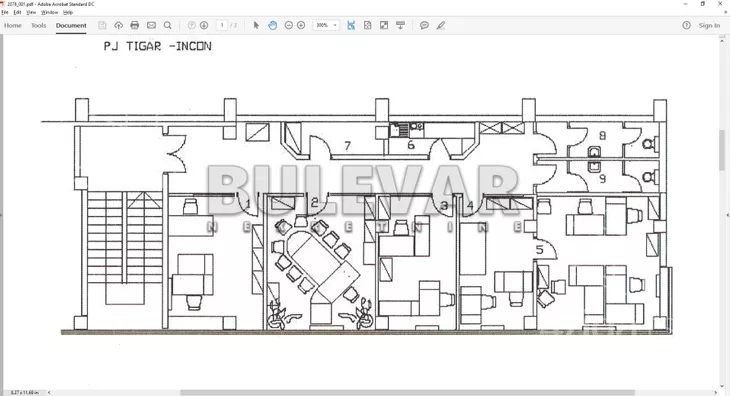Expand the 300% zoom level dropdown
The width and height of the screenshot is (730, 396).
point(326,25)
